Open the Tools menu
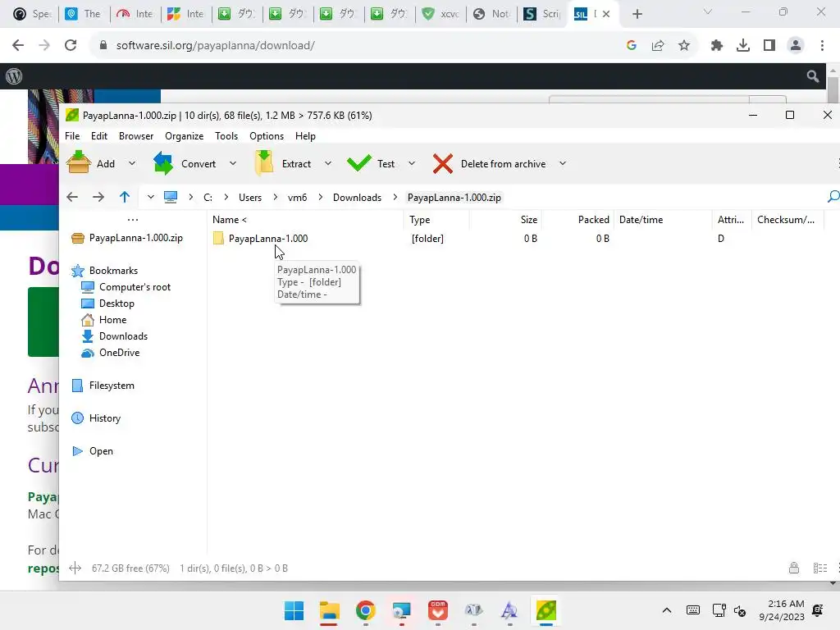 [x=226, y=136]
